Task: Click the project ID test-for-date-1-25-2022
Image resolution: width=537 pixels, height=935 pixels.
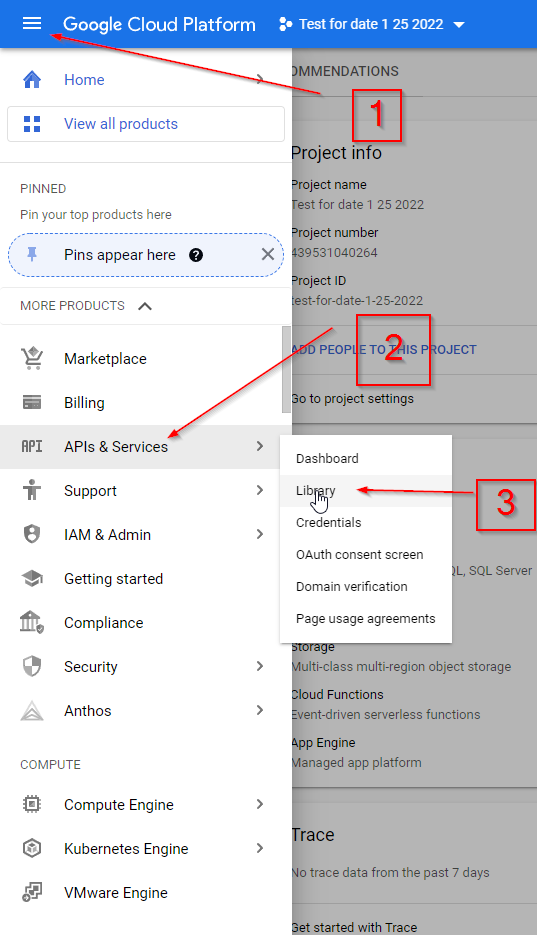Action: (x=358, y=301)
